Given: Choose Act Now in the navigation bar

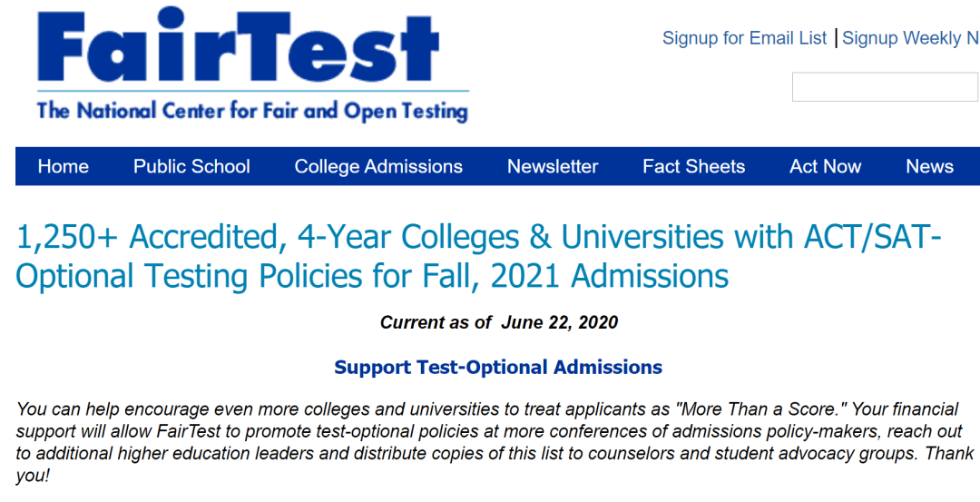Looking at the screenshot, I should (825, 167).
